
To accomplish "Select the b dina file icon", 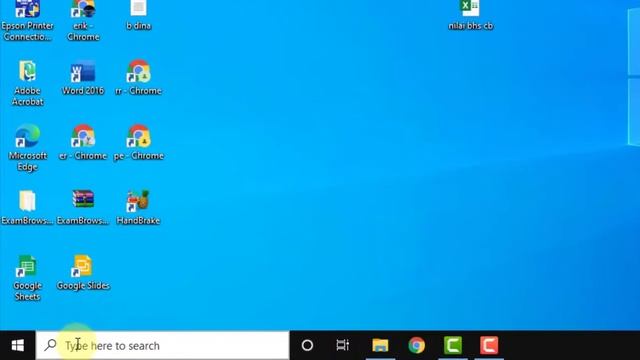I will [x=138, y=14].
